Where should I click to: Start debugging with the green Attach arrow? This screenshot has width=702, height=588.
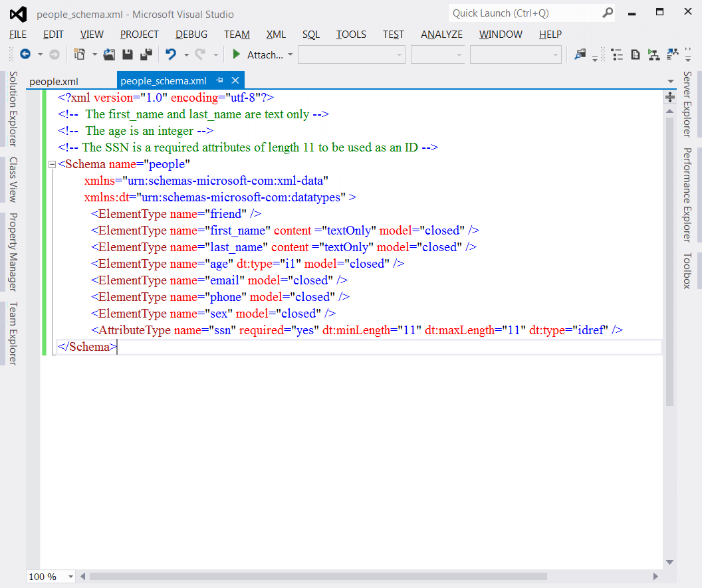[237, 54]
